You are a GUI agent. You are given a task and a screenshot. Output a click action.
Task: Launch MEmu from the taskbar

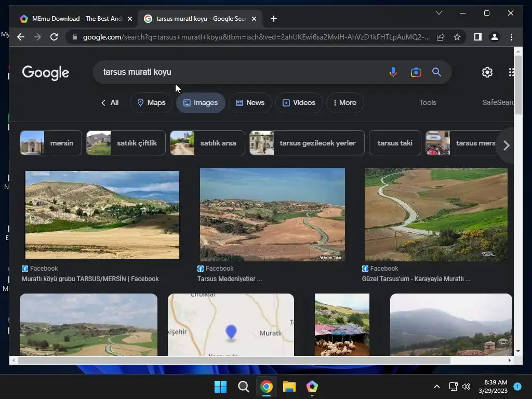[x=312, y=387]
